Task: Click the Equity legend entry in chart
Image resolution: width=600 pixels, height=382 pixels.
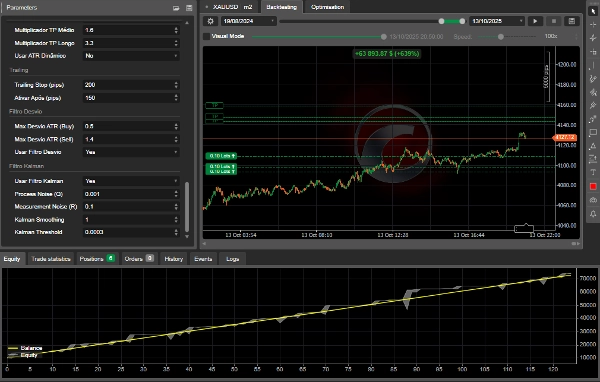Action: pos(23,355)
